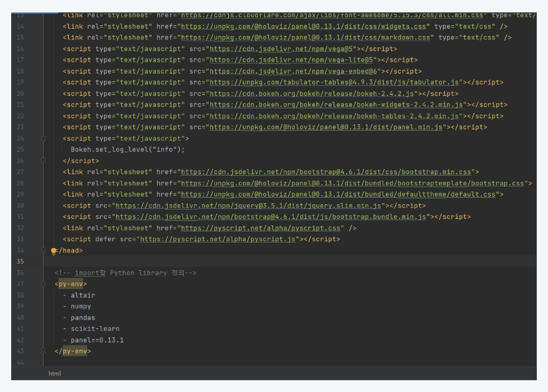Open the jquery.slim.min.js link
The height and width of the screenshot is (392, 548).
[248, 206]
